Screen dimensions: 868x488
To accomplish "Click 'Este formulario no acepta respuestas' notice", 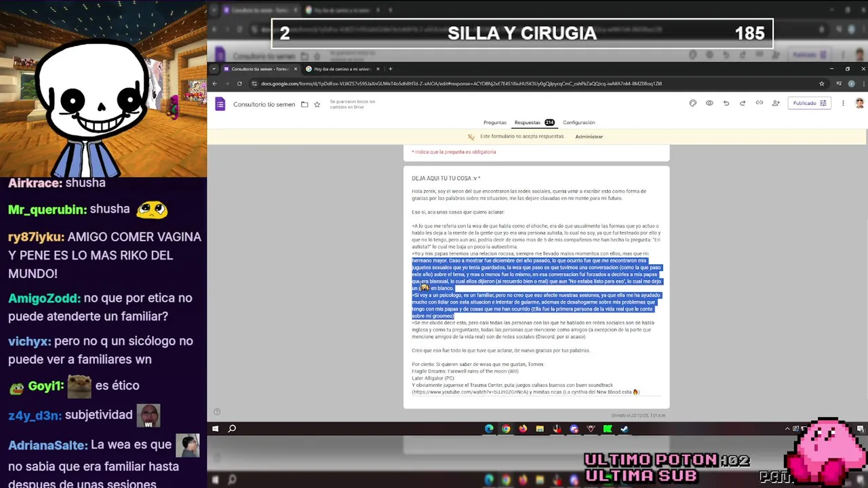I will point(522,136).
